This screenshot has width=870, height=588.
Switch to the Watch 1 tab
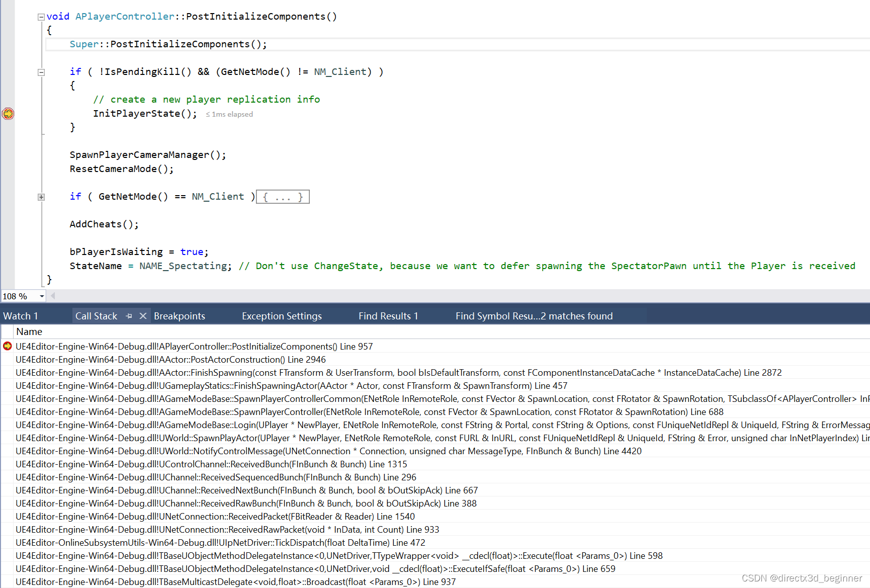(21, 316)
